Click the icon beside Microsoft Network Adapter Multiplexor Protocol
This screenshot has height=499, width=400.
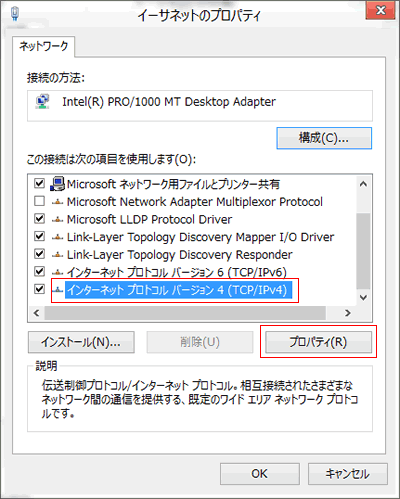[57, 202]
